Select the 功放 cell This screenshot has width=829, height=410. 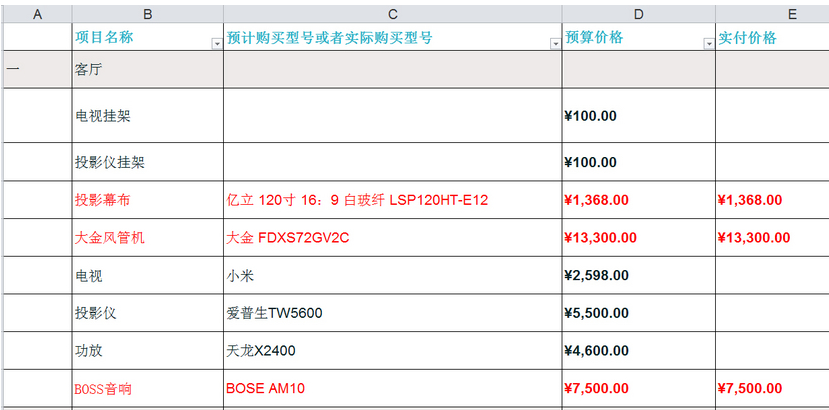pos(148,350)
